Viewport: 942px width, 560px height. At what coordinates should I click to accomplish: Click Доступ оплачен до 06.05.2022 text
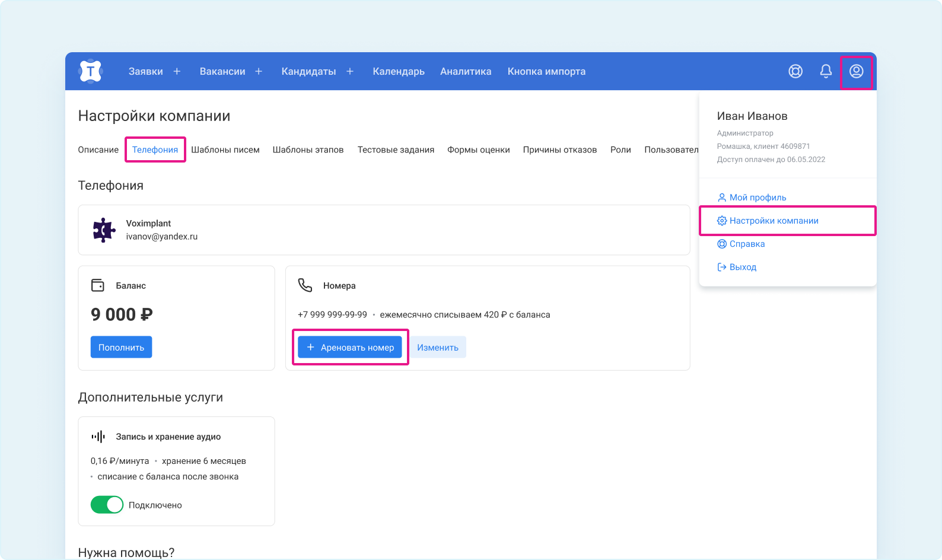[x=771, y=160]
